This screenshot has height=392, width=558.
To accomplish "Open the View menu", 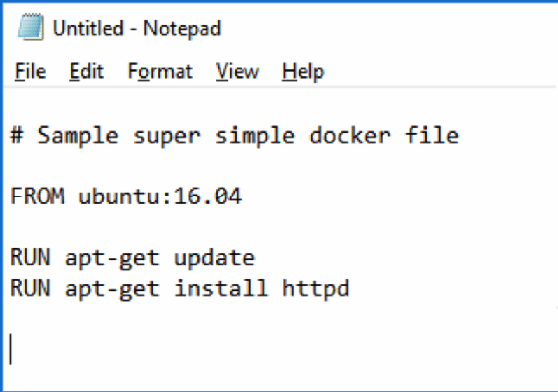I will point(237,71).
